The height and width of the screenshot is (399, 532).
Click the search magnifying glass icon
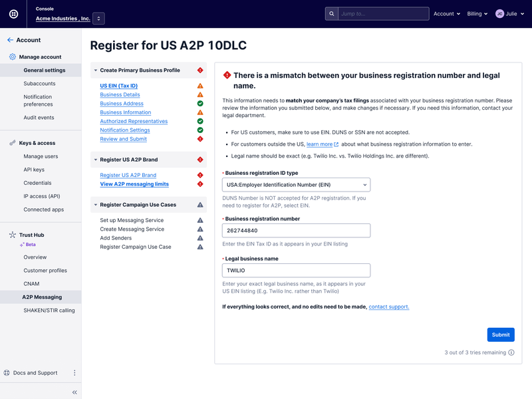click(331, 13)
